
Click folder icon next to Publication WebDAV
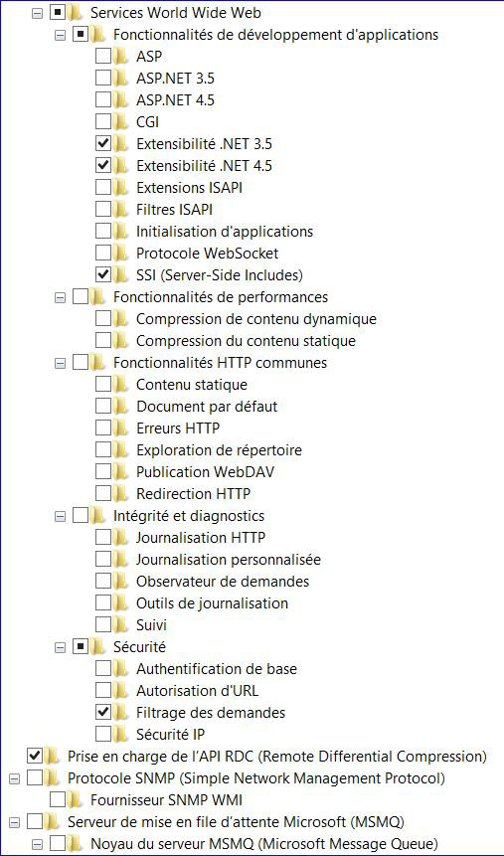pos(120,471)
